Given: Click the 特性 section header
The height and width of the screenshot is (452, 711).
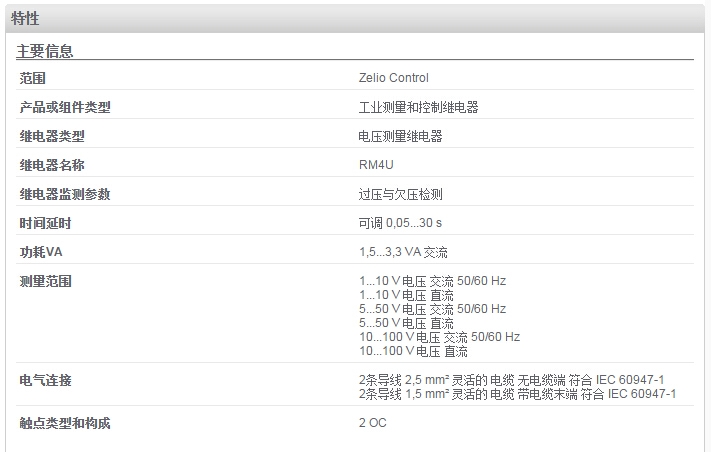Looking at the screenshot, I should pos(25,19).
